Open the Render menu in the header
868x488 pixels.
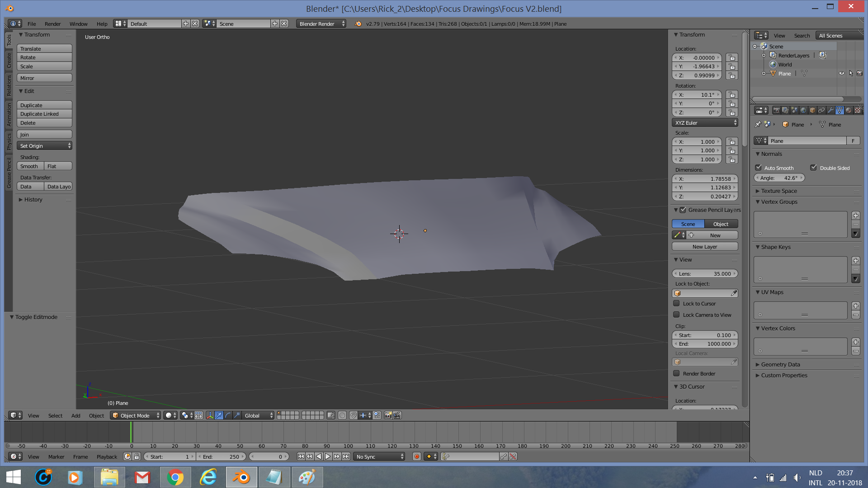pos(52,23)
